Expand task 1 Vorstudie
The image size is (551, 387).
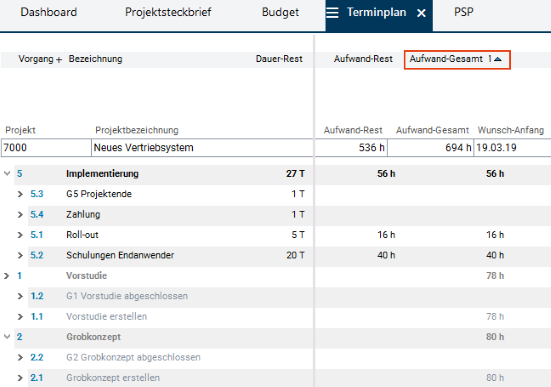click(x=6, y=276)
